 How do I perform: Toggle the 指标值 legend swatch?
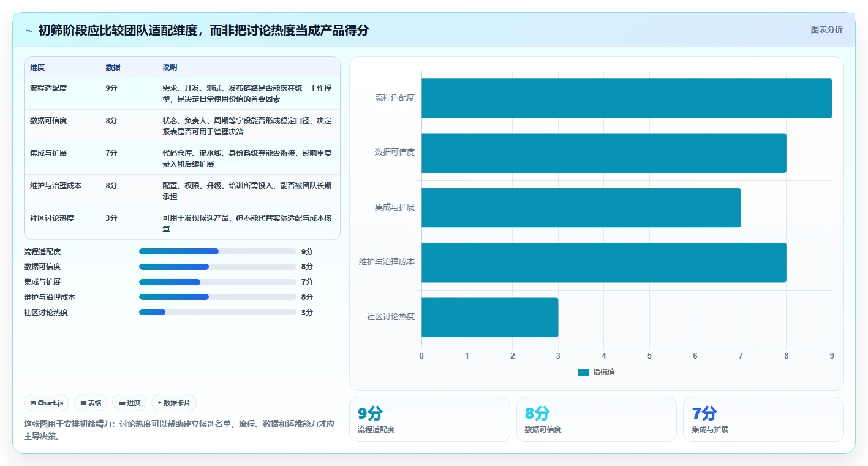[x=583, y=372]
